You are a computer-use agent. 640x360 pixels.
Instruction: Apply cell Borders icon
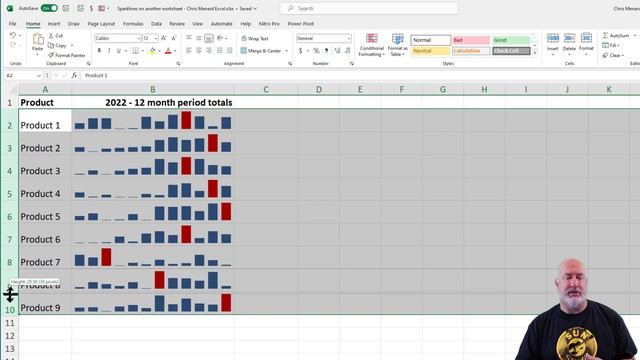(135, 51)
